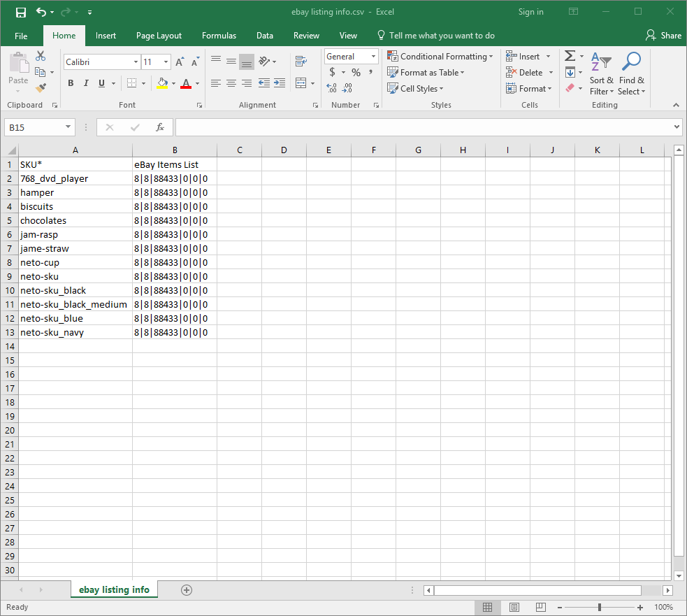Align text right

pyautogui.click(x=247, y=83)
